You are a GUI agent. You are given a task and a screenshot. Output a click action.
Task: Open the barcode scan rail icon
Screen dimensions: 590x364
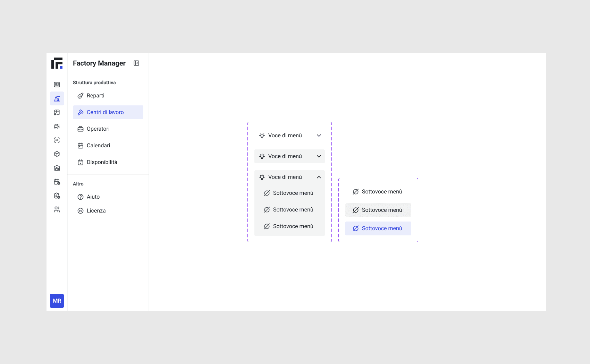57,140
